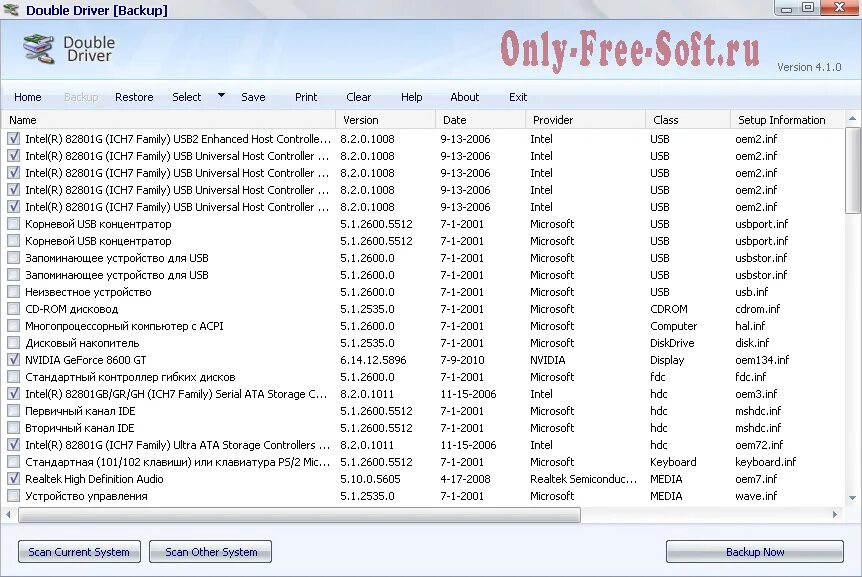The height and width of the screenshot is (577, 862).
Task: Click the Scan Current System button
Action: [x=79, y=552]
